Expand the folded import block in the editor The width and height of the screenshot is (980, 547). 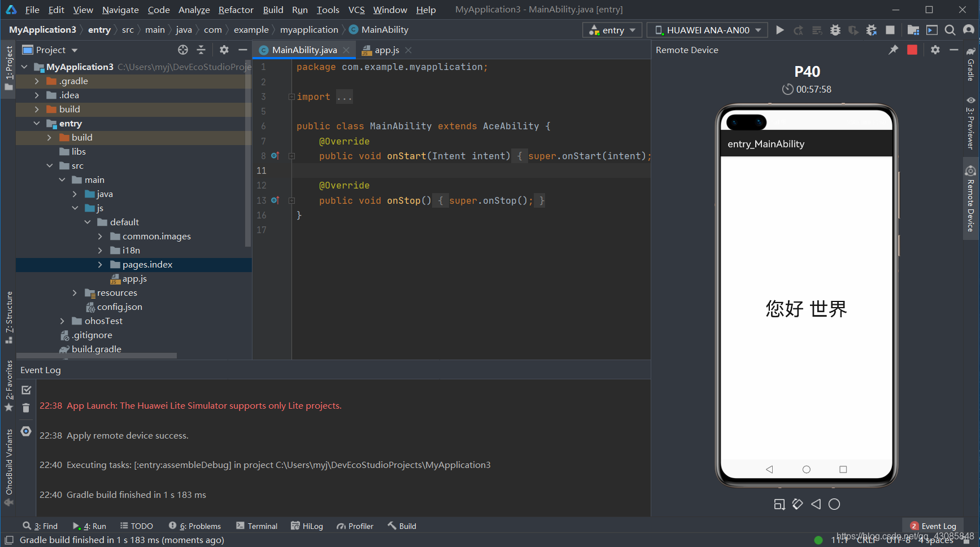click(291, 97)
